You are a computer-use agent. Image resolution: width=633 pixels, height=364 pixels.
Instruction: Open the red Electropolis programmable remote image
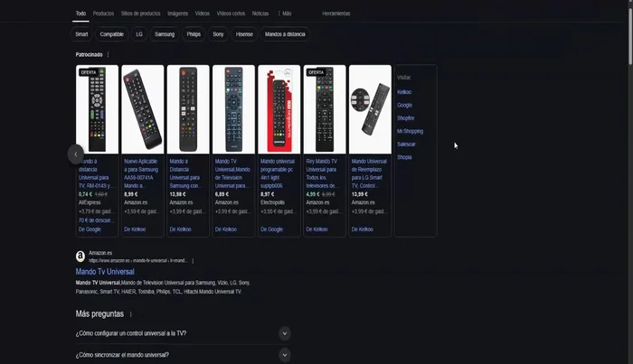coord(279,109)
